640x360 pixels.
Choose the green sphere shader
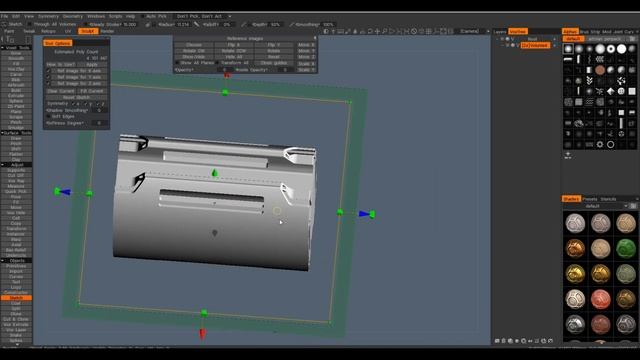[x=626, y=249]
